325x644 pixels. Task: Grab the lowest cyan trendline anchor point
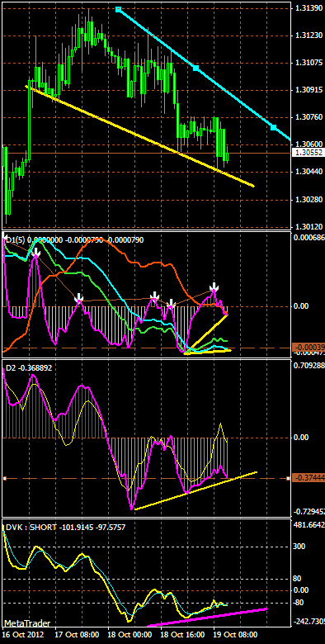point(274,127)
